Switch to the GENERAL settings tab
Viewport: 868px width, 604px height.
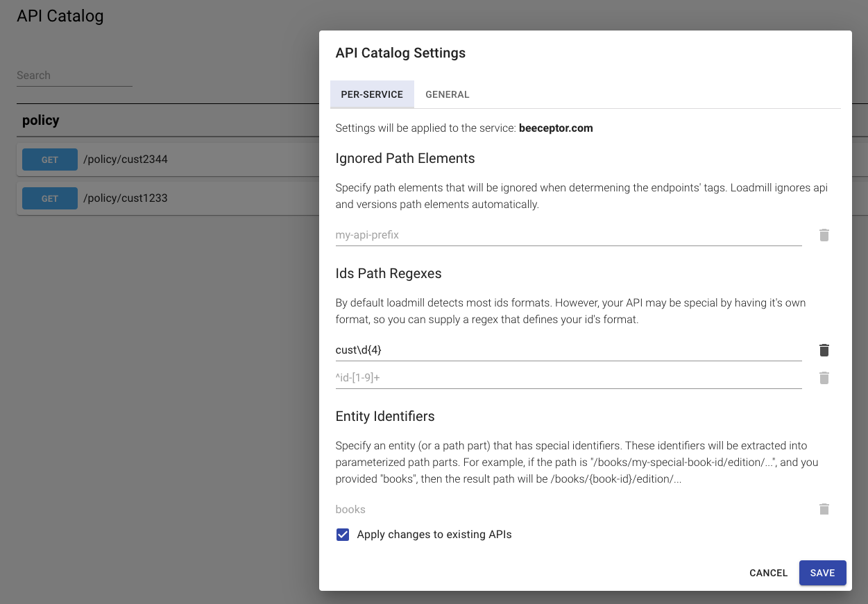(447, 94)
